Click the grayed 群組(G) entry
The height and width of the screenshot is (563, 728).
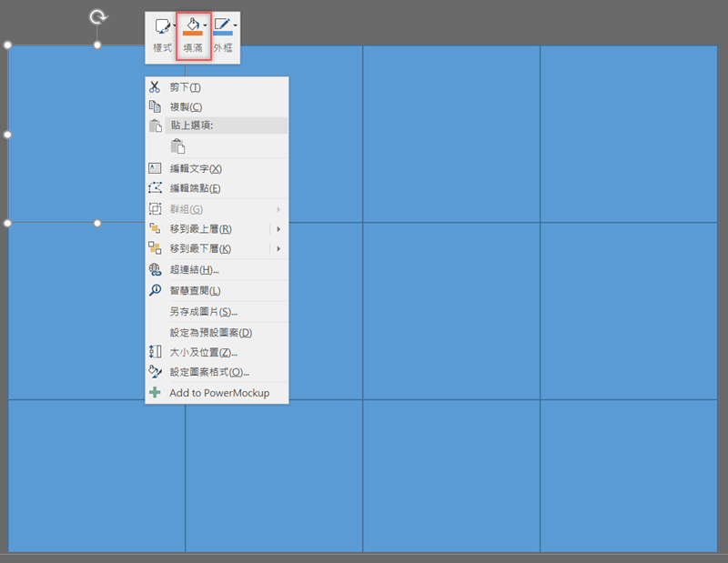(x=217, y=209)
